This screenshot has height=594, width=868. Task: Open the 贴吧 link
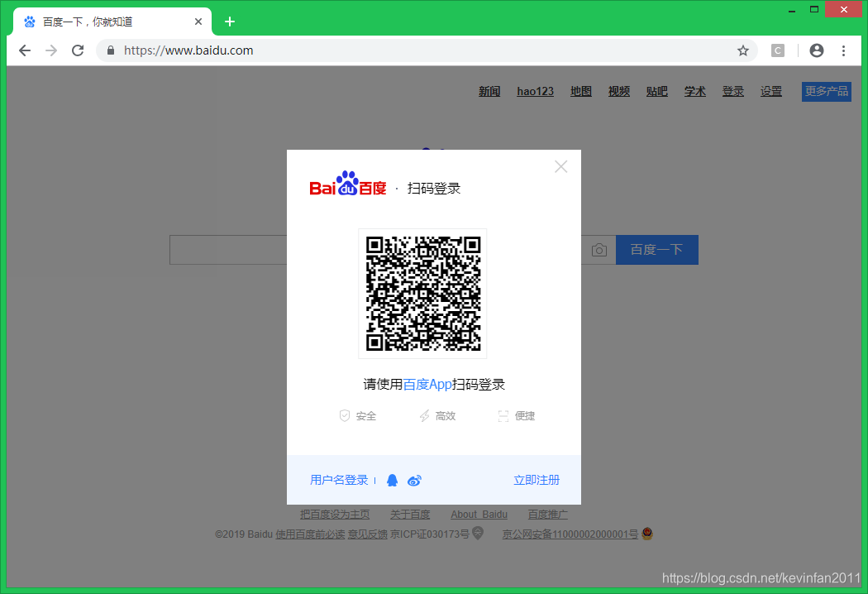tap(657, 92)
